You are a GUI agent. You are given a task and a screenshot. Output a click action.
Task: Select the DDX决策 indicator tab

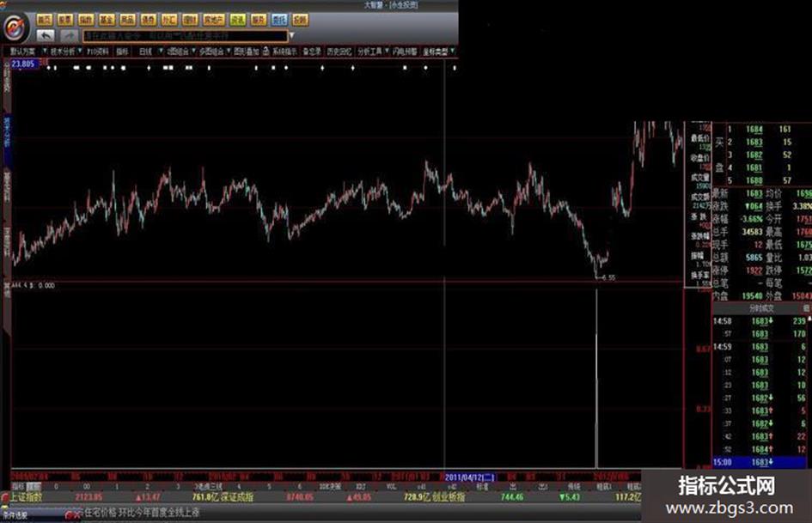tap(331, 487)
